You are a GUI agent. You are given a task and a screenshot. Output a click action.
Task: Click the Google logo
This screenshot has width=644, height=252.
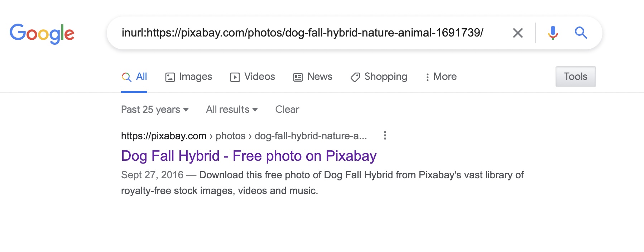(42, 33)
